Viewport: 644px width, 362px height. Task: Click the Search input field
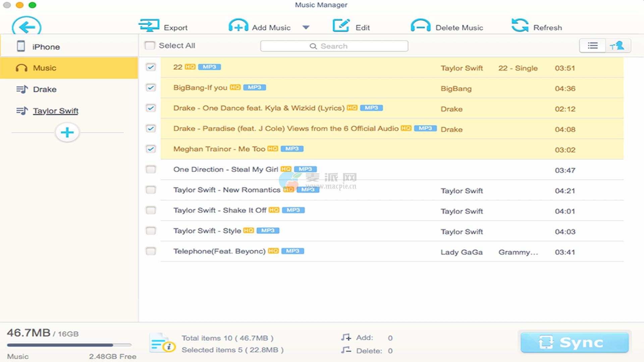tap(334, 46)
